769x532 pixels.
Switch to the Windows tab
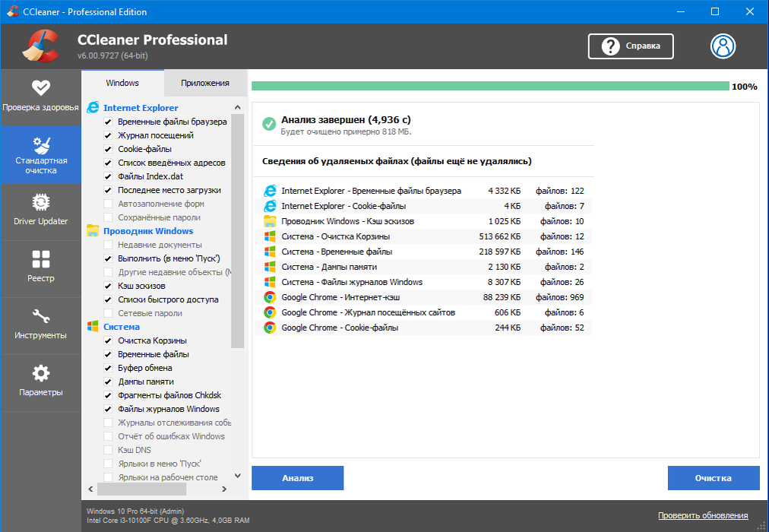pos(122,83)
